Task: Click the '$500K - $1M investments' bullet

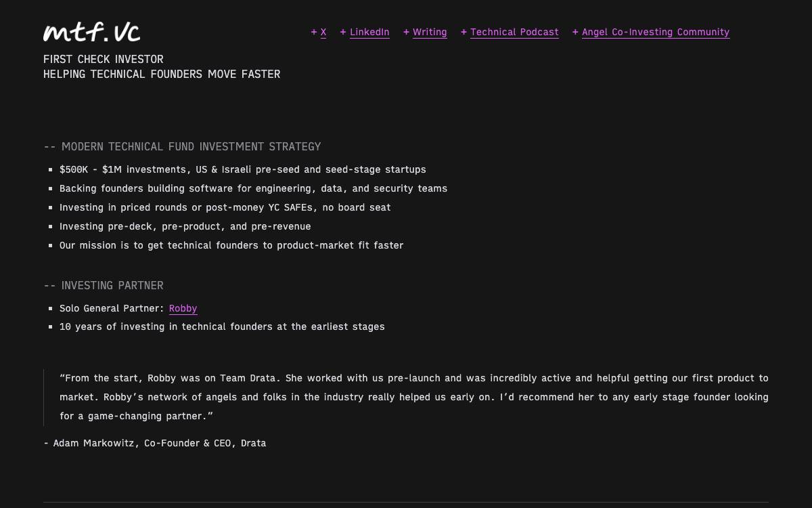Action: 243,169
